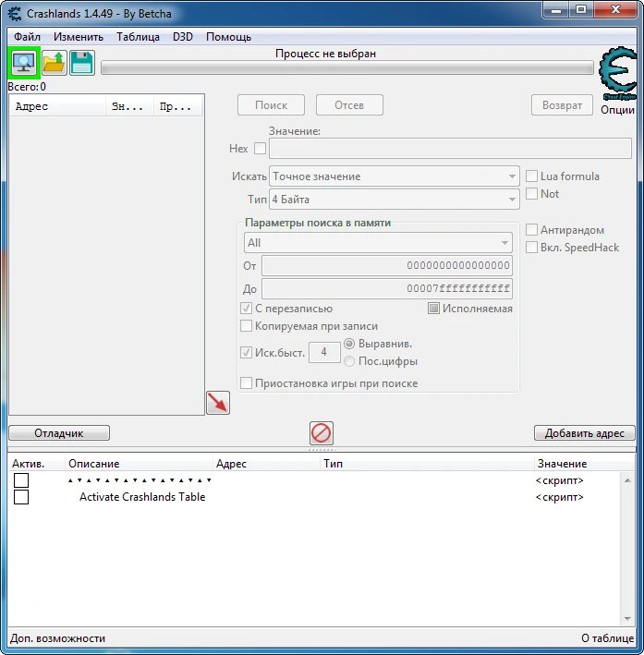Open Опции settings label
The height and width of the screenshot is (655, 644).
click(x=618, y=110)
